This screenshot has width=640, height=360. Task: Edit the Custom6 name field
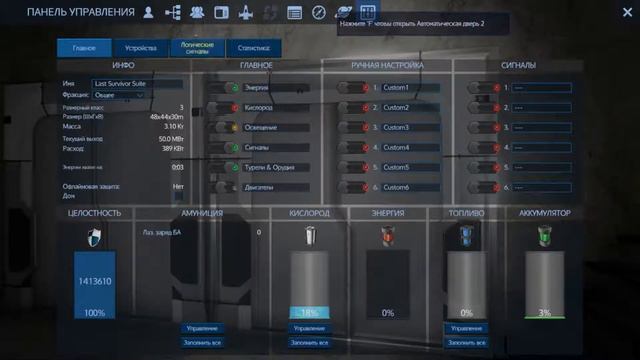point(411,187)
